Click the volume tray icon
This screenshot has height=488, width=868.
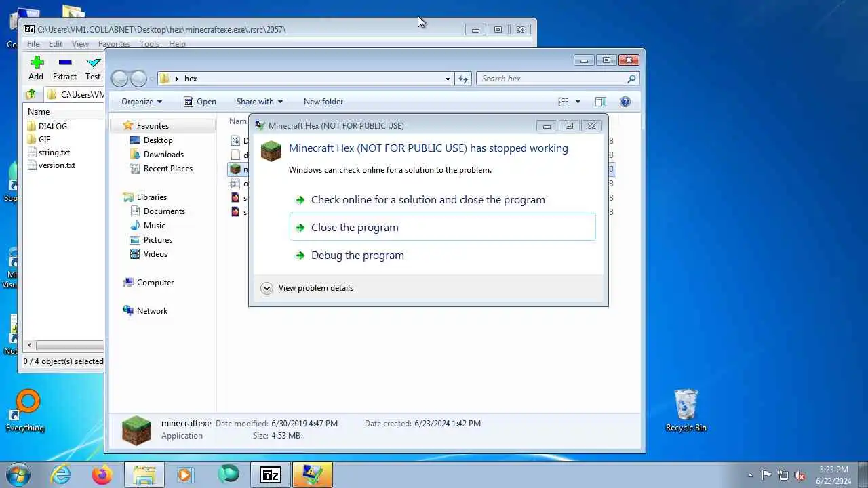[x=800, y=475]
